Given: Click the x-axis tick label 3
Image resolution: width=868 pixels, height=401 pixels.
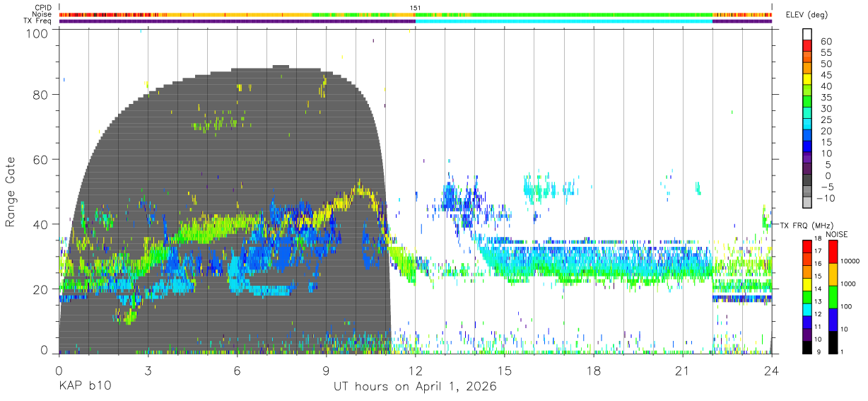Looking at the screenshot, I should [x=148, y=371].
